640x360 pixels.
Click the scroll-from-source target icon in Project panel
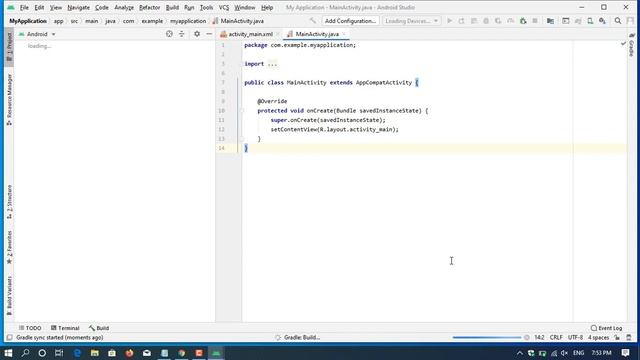pos(169,34)
